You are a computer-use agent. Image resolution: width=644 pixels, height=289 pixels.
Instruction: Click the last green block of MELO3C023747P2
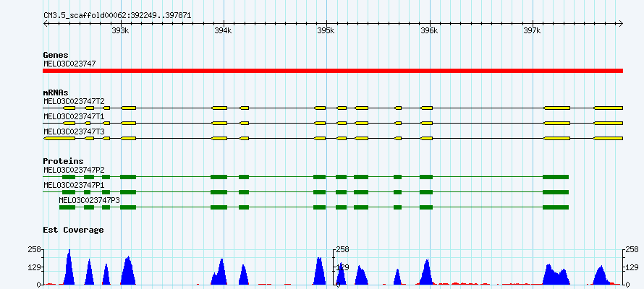[556, 177]
